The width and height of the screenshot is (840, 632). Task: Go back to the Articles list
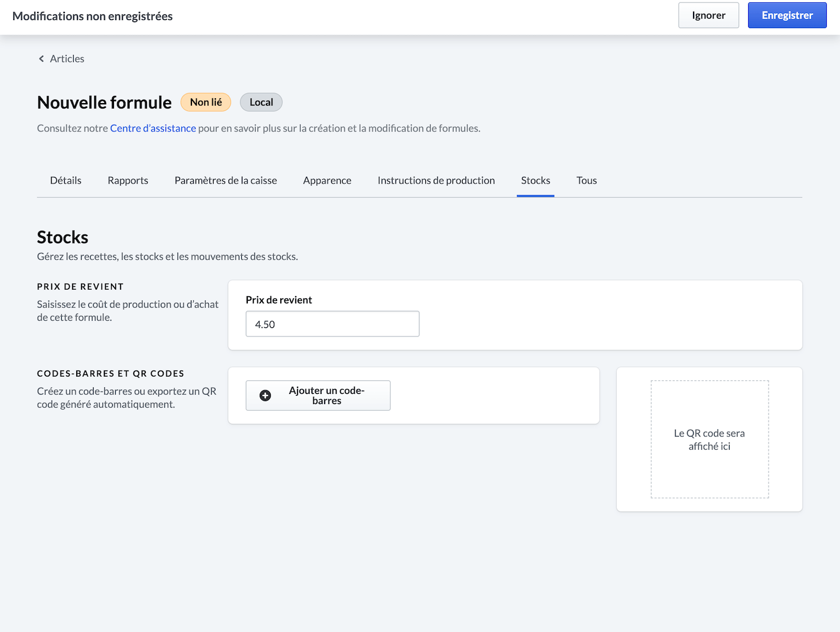[x=67, y=59]
